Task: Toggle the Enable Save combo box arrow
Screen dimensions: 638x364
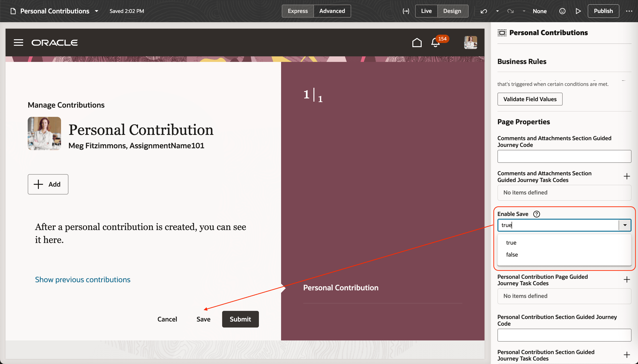Action: coord(625,225)
